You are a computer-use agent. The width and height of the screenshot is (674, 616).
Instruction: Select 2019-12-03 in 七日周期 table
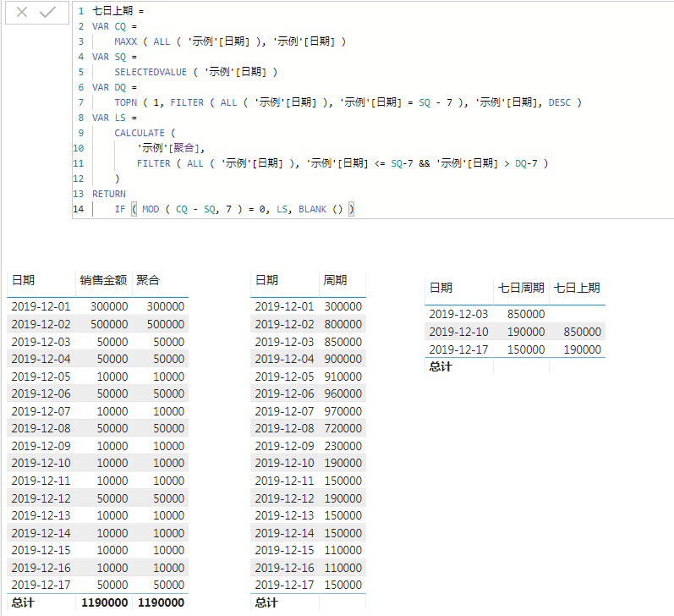point(458,314)
